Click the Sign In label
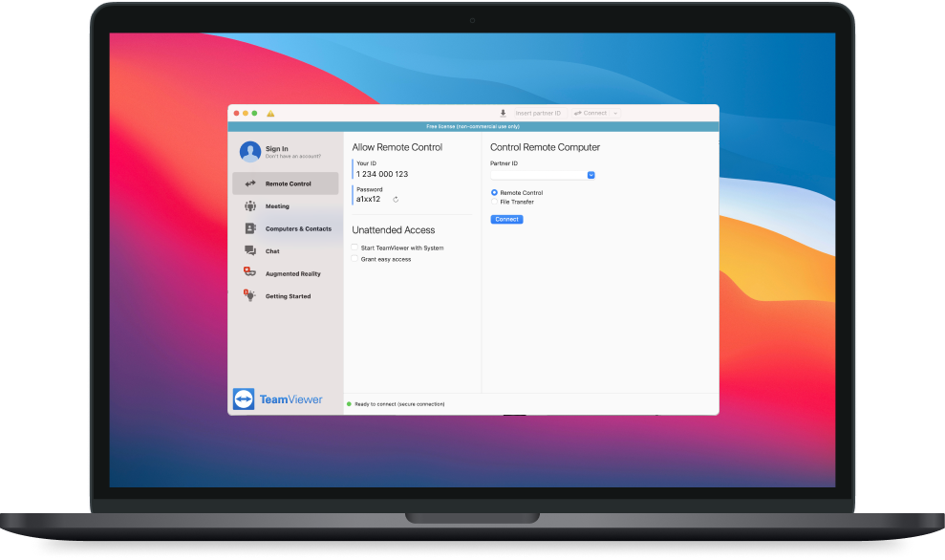Viewport: 945px width, 560px height. 277,149
